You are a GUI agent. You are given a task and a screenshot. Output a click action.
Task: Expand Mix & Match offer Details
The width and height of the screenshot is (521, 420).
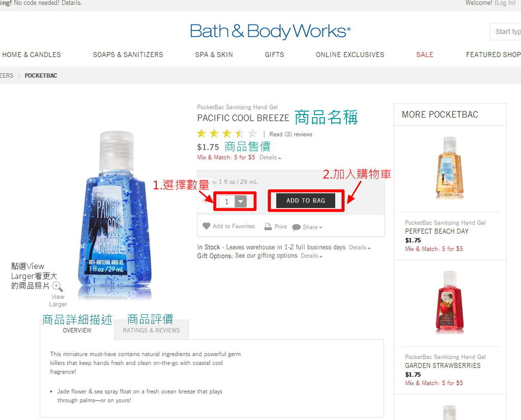(270, 158)
